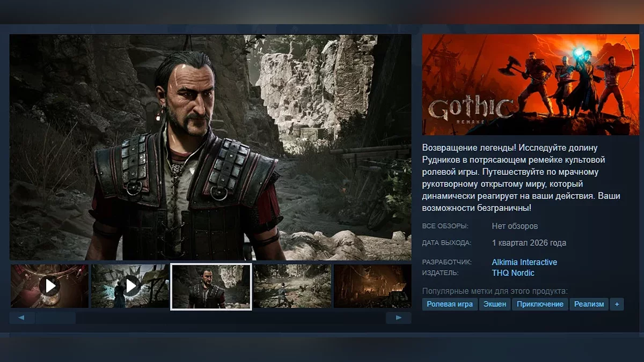Click the left arrow of thumbnail strip
644x362 pixels.
coord(22,317)
